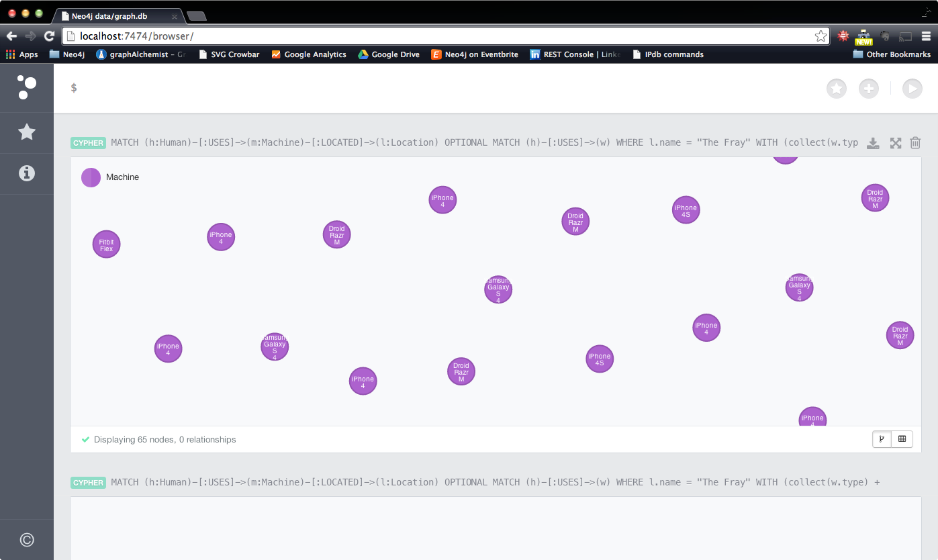Go forward in browser history
This screenshot has width=938, height=560.
coord(30,36)
